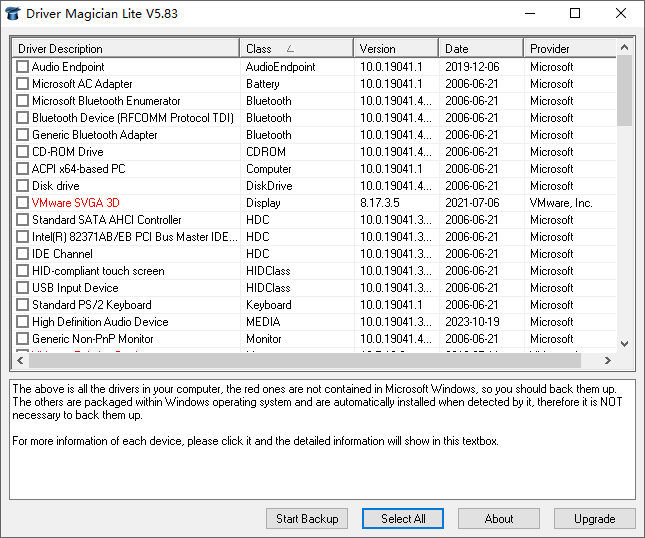Sort by the Date column header

coord(481,49)
